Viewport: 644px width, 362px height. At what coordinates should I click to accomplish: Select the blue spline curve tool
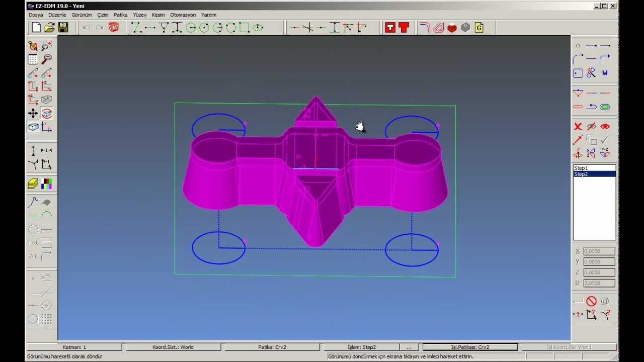coord(33,202)
